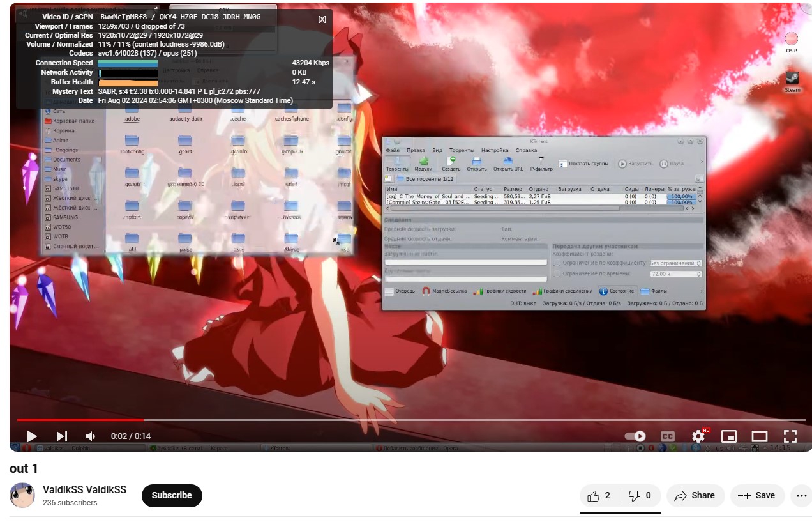Image resolution: width=812 pixels, height=522 pixels.
Task: Open the Magnet-ссылка tab
Action: pyautogui.click(x=444, y=291)
